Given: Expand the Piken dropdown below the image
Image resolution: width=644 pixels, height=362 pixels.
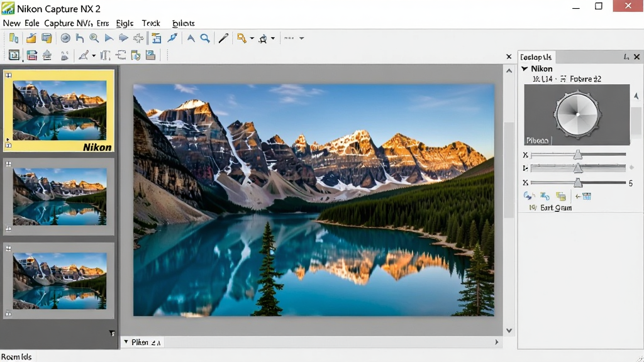Looking at the screenshot, I should (x=126, y=342).
